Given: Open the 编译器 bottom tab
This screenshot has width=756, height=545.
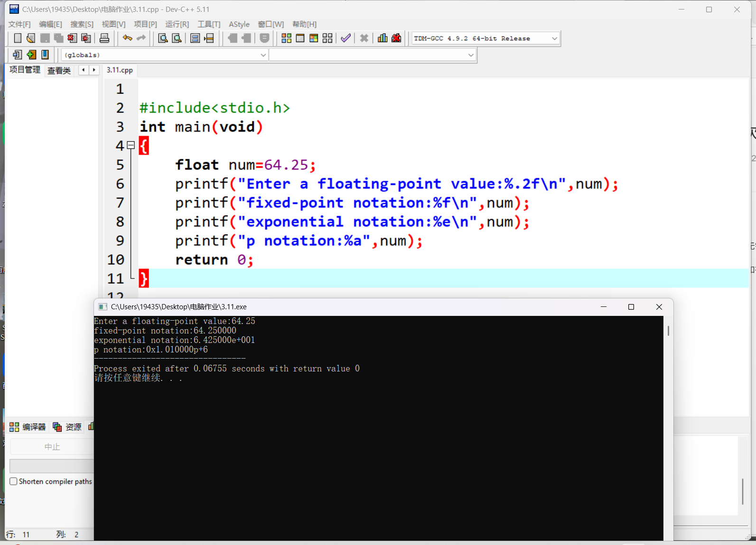Looking at the screenshot, I should (28, 427).
